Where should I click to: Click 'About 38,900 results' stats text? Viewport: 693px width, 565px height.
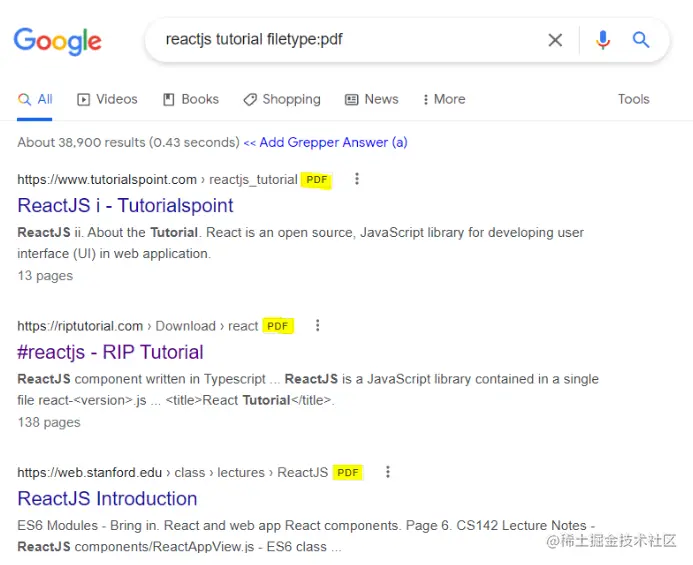coord(128,142)
